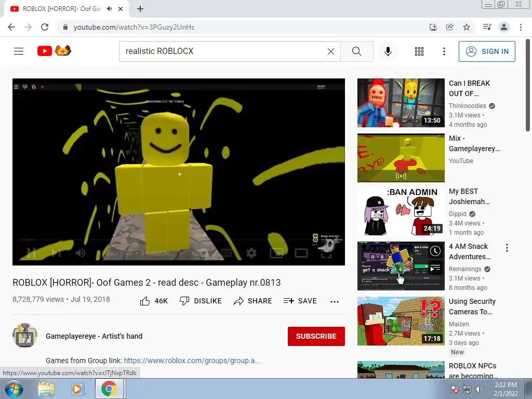532x399 pixels.
Task: Bookmark this page with star
Action: [x=467, y=27]
